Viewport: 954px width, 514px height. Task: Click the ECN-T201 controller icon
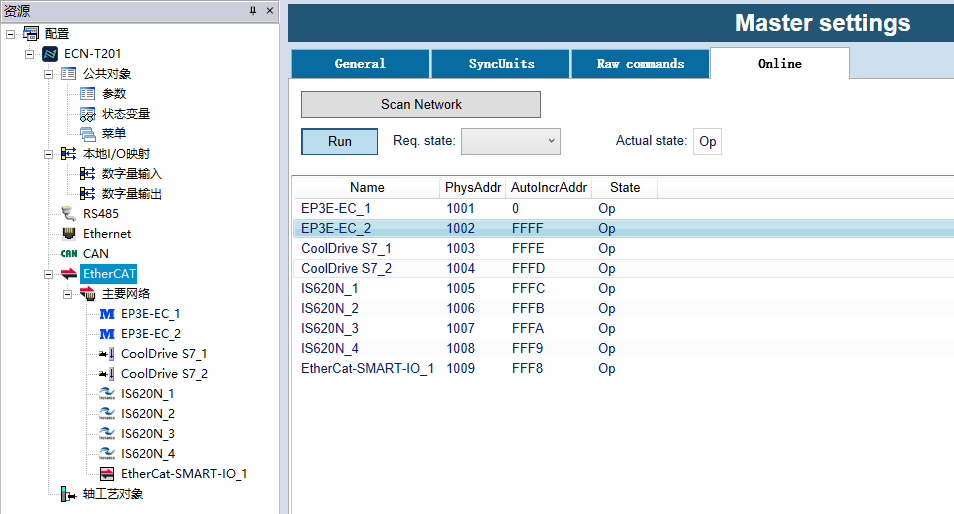coord(50,54)
